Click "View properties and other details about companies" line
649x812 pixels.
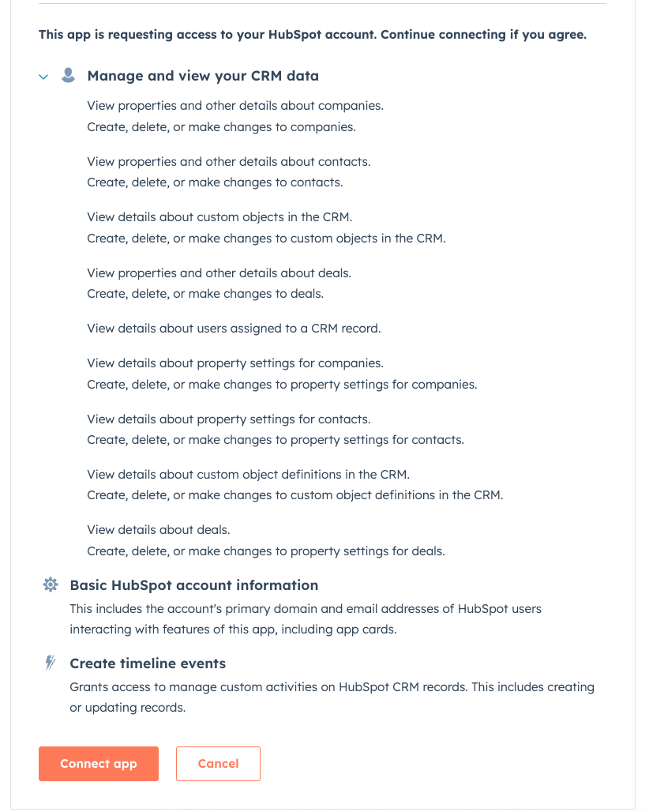click(x=235, y=106)
